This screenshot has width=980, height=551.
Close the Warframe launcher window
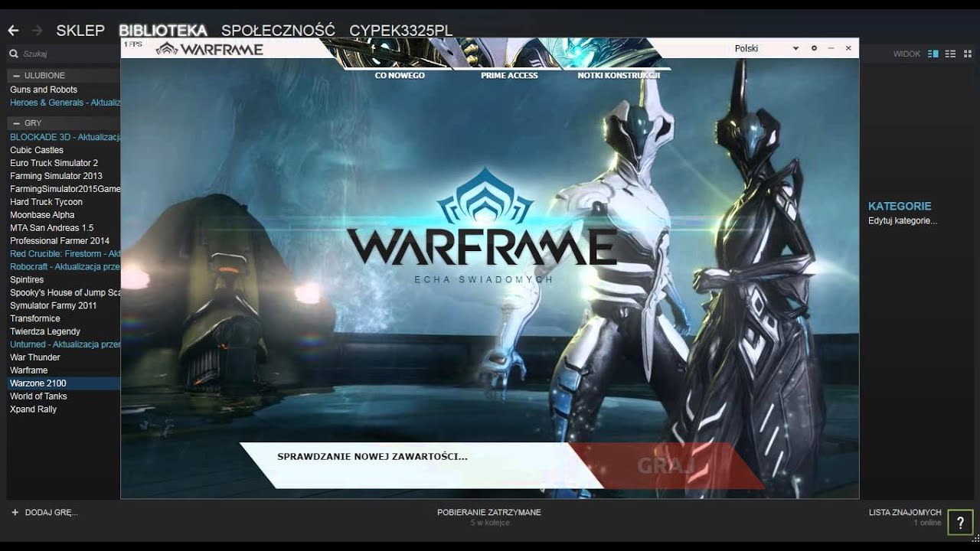(848, 48)
